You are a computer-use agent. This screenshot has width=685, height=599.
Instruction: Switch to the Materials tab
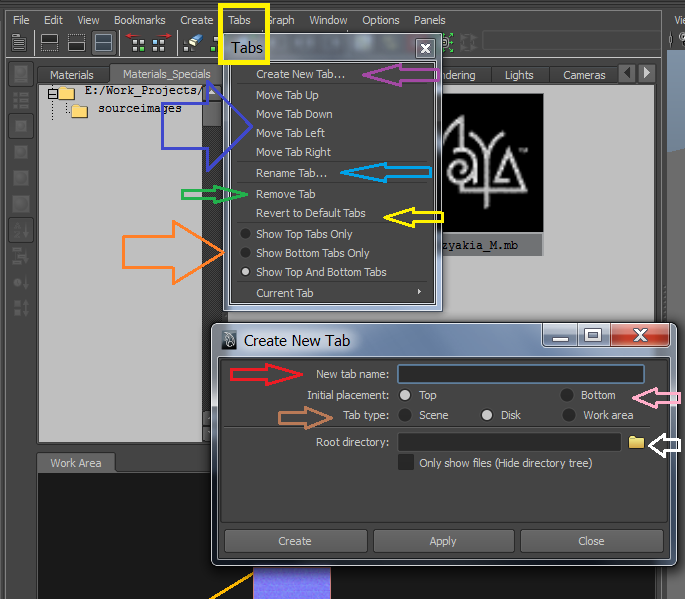pyautogui.click(x=72, y=75)
